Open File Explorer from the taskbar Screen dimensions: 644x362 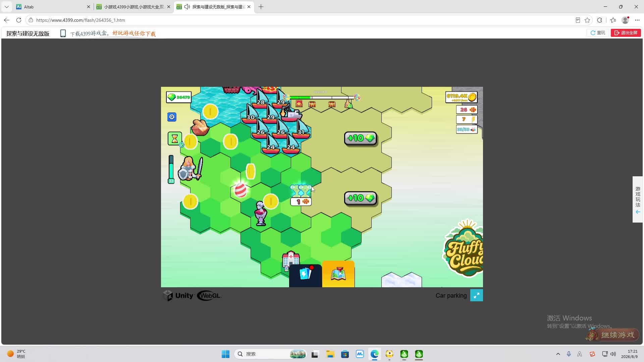(330, 354)
